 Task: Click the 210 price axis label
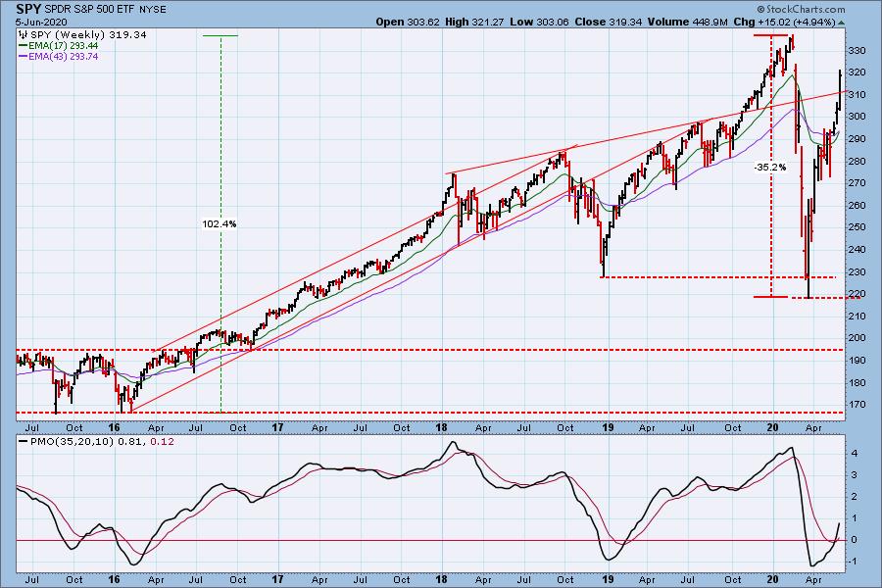[x=857, y=317]
